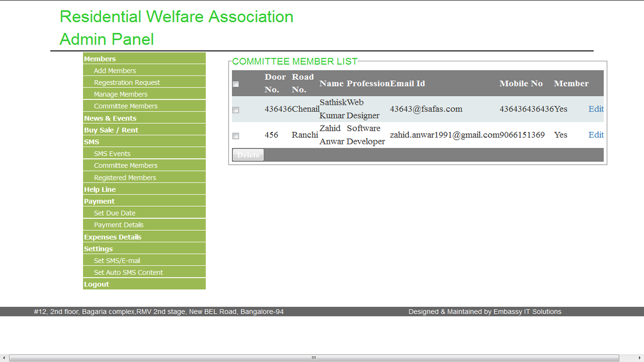Click the Profession column header
The image size is (644, 362).
pos(368,83)
